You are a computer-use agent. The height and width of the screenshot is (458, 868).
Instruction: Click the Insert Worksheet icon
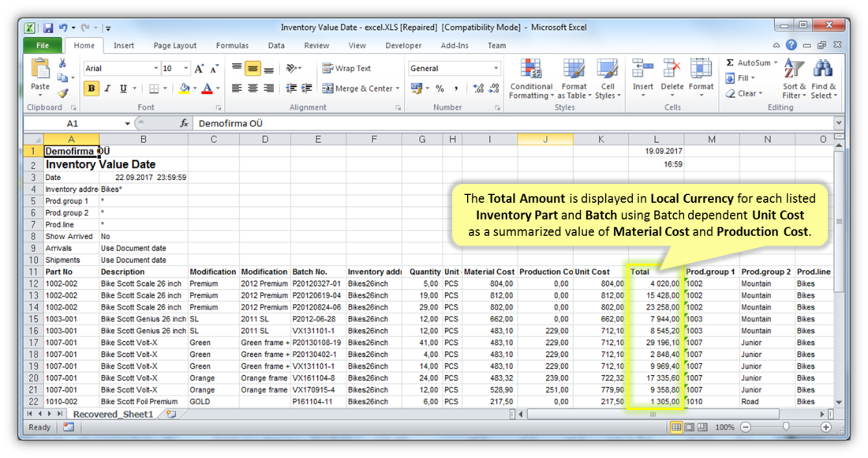[x=171, y=415]
